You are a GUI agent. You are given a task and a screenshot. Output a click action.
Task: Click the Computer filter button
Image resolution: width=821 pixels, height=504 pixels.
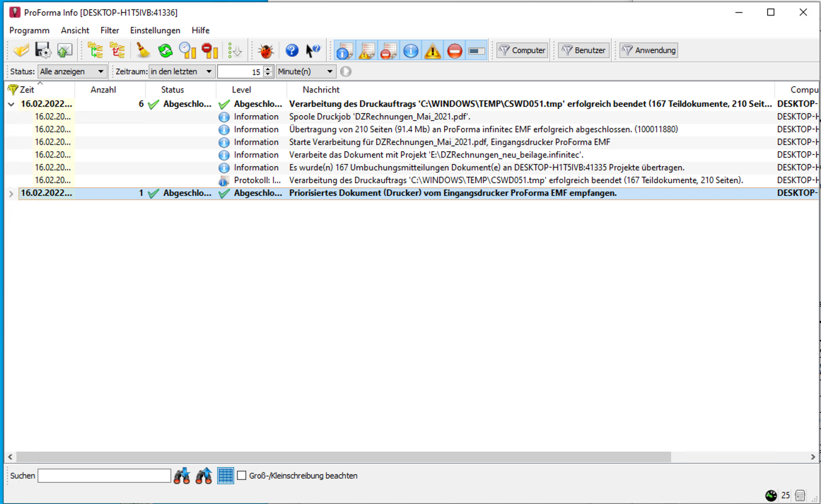tap(522, 50)
